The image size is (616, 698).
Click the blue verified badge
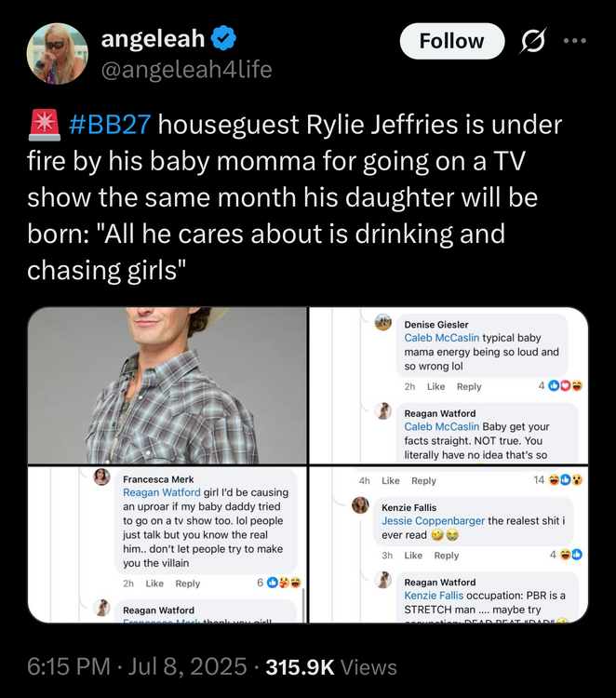223,39
